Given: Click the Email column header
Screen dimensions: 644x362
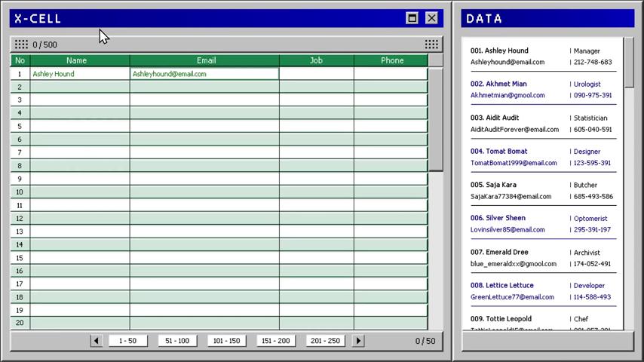Looking at the screenshot, I should pyautogui.click(x=206, y=60).
